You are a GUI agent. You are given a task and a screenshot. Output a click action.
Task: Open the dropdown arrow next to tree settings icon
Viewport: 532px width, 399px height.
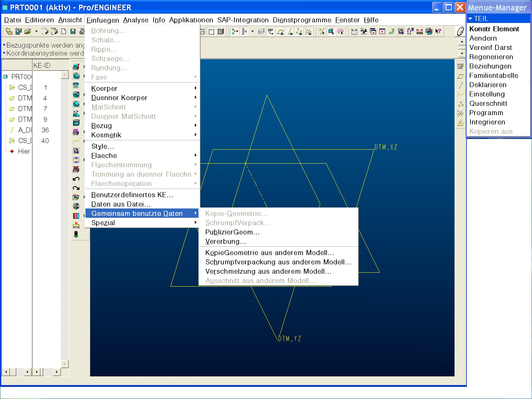click(252, 32)
